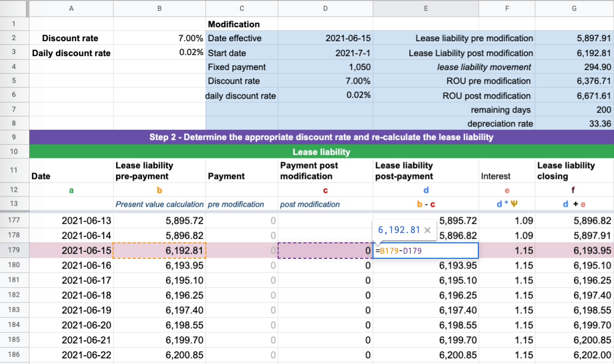Click the 'Discount rate' label in A2
Image resolution: width=614 pixels, height=364 pixels.
point(70,38)
